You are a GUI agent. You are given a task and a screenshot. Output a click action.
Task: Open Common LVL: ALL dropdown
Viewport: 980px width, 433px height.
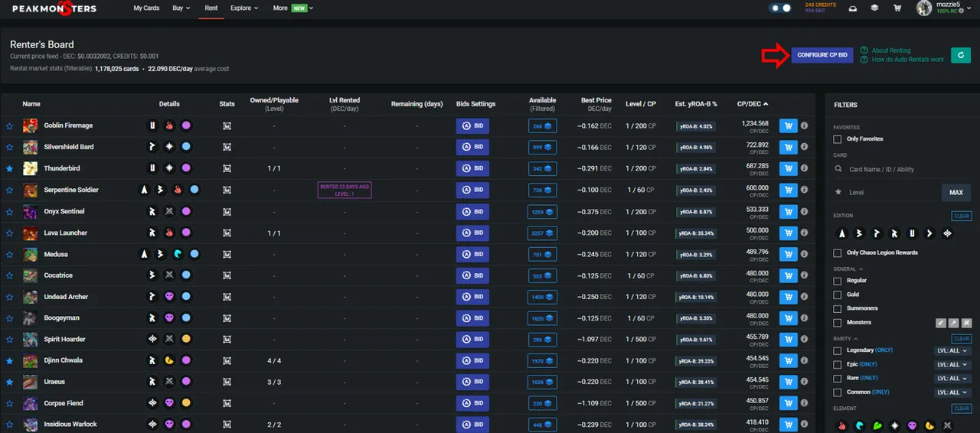coord(953,392)
